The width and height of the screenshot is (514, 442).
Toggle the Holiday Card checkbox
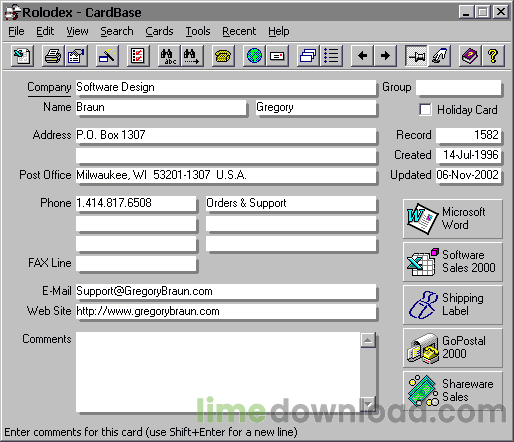coord(425,109)
